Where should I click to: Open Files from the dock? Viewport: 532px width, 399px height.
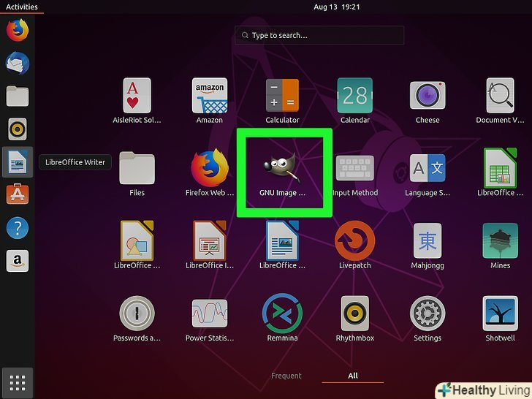click(x=18, y=96)
